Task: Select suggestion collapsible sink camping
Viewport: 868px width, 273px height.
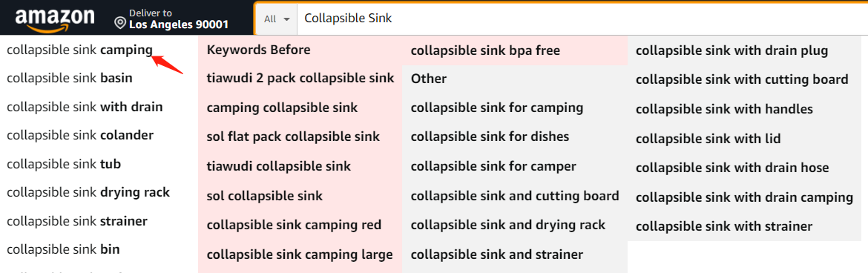Action: click(x=79, y=50)
